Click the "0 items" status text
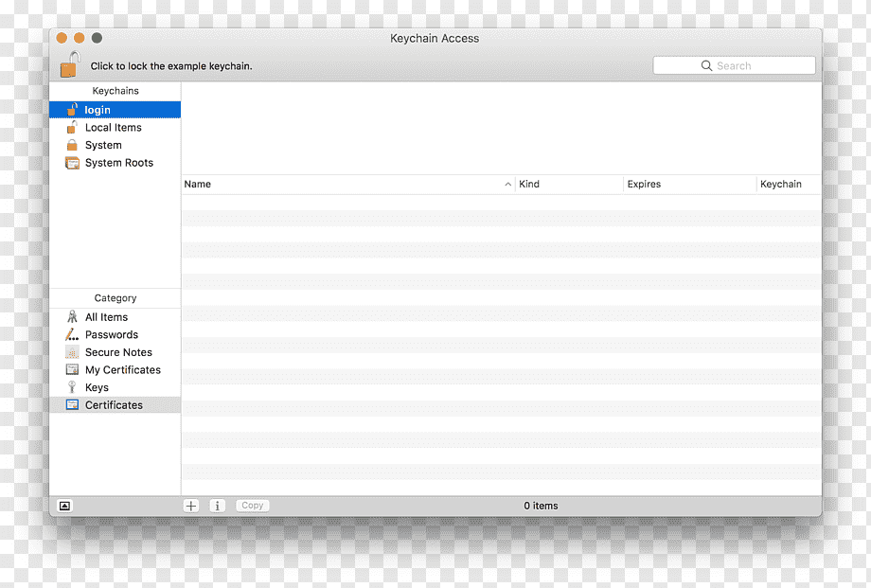 pyautogui.click(x=541, y=506)
